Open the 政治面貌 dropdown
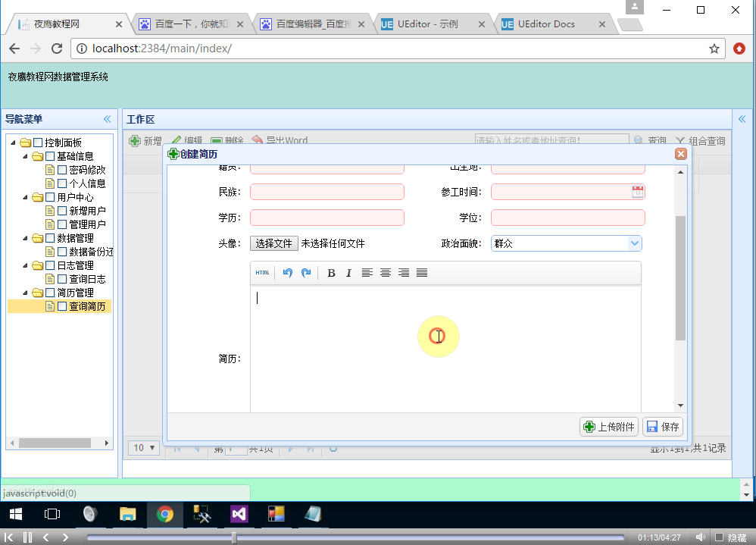Viewport: 756px width, 545px height. (634, 243)
